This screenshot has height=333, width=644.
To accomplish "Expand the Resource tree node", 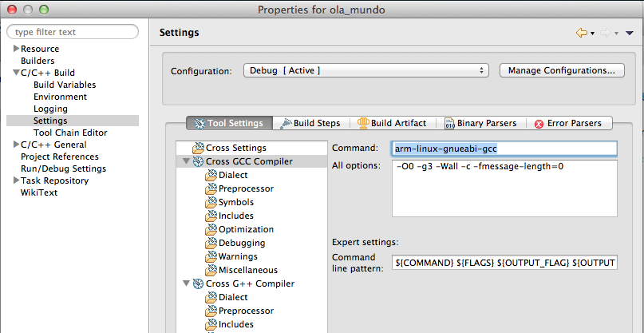I will [16, 49].
